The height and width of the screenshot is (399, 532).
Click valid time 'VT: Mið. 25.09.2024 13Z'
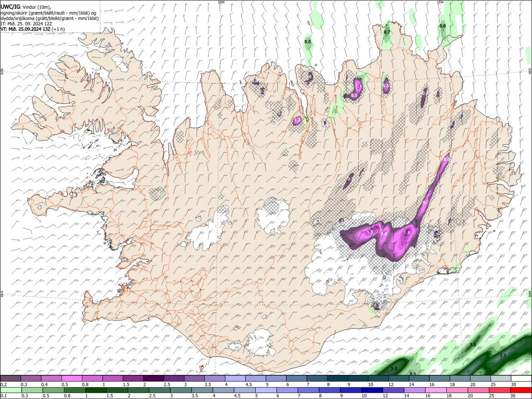point(26,29)
